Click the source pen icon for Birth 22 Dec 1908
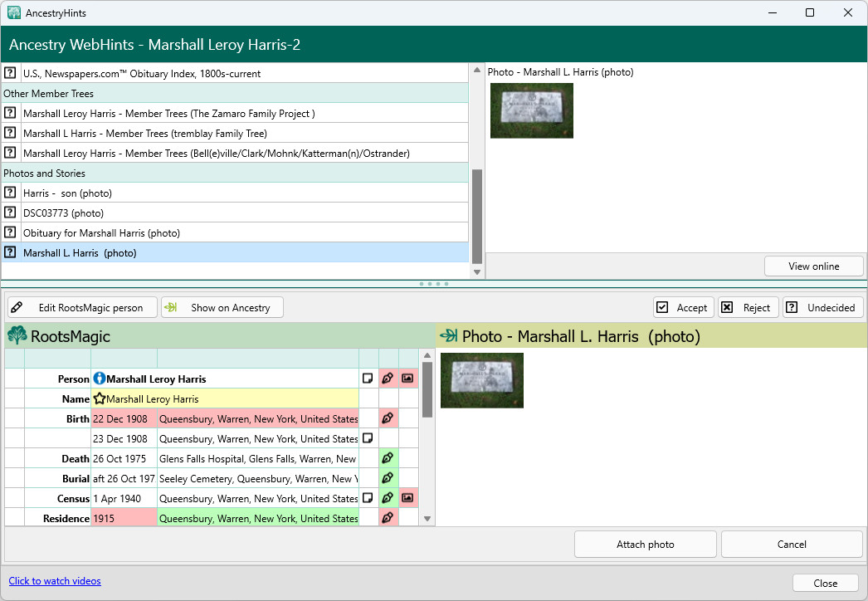Image resolution: width=868 pixels, height=601 pixels. click(388, 418)
